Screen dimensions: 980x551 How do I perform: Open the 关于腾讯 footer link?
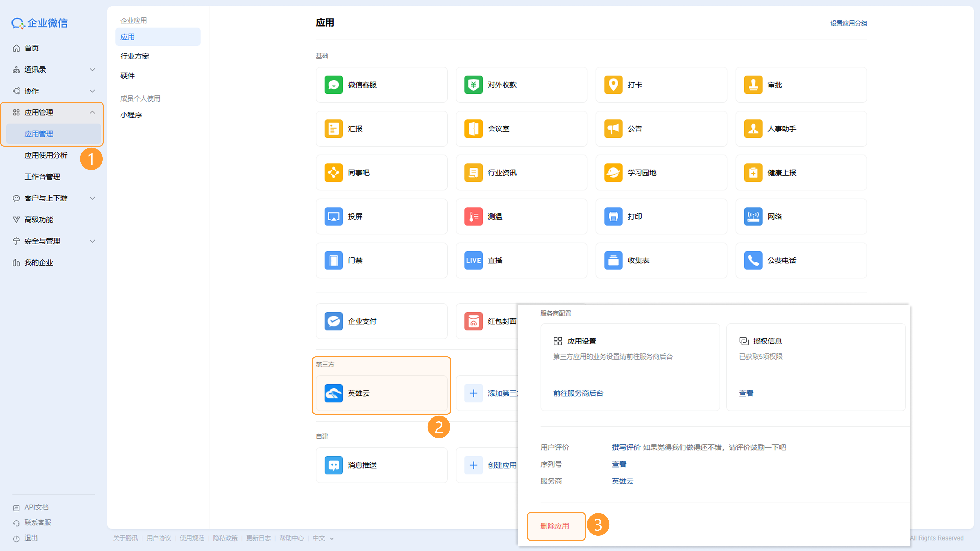125,538
